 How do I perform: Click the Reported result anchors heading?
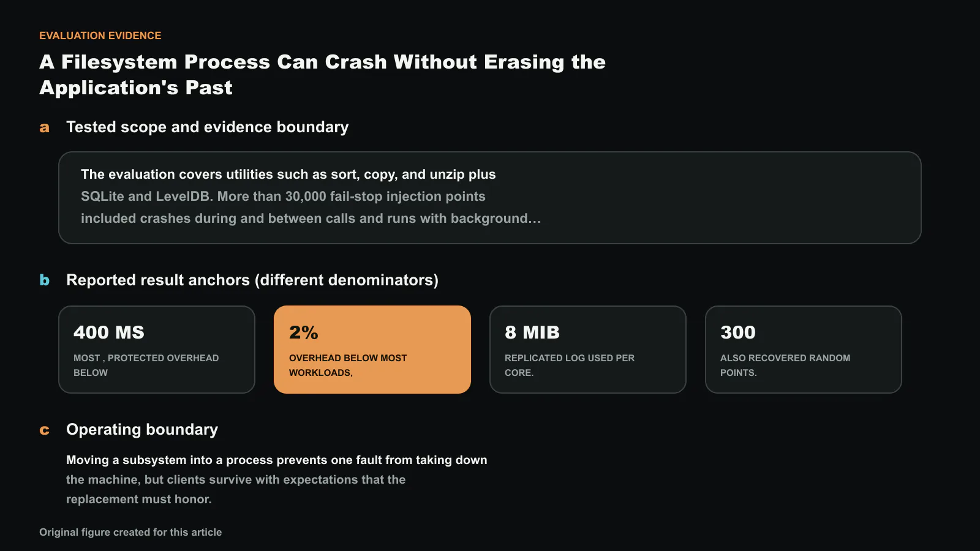click(252, 280)
